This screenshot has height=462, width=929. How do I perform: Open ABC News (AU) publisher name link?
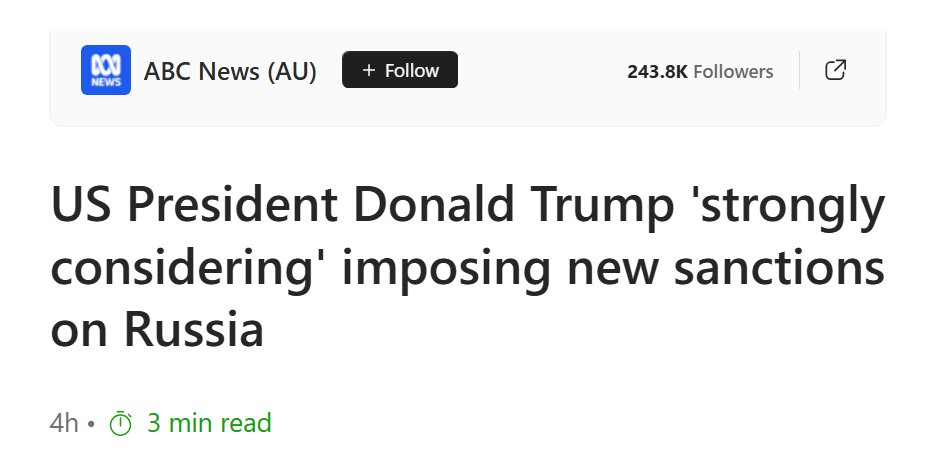point(230,72)
